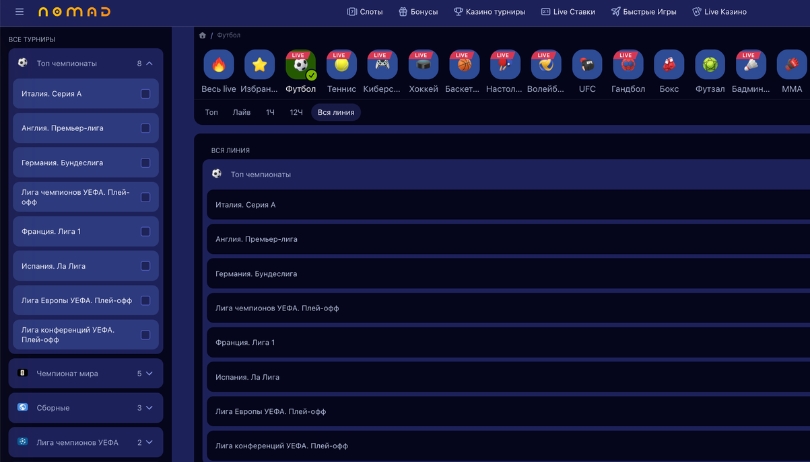Open Лига чемпионов УЕФА. Плей-офф main row
This screenshot has height=462, width=810.
[508, 308]
